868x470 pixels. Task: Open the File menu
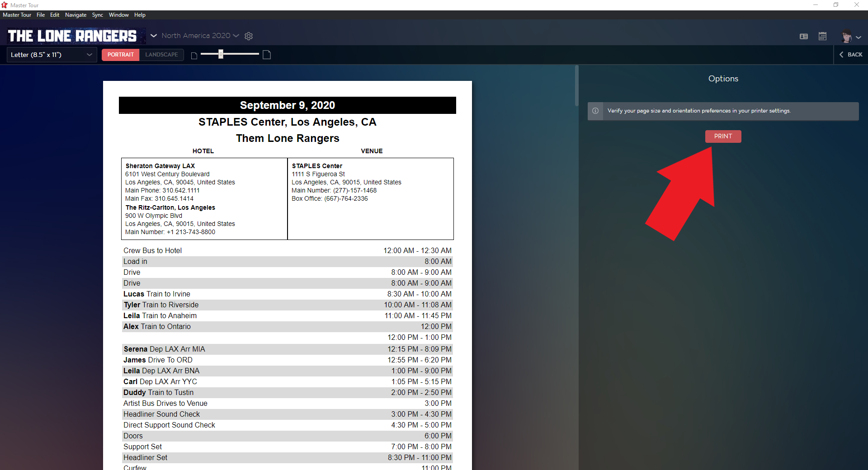pos(41,15)
